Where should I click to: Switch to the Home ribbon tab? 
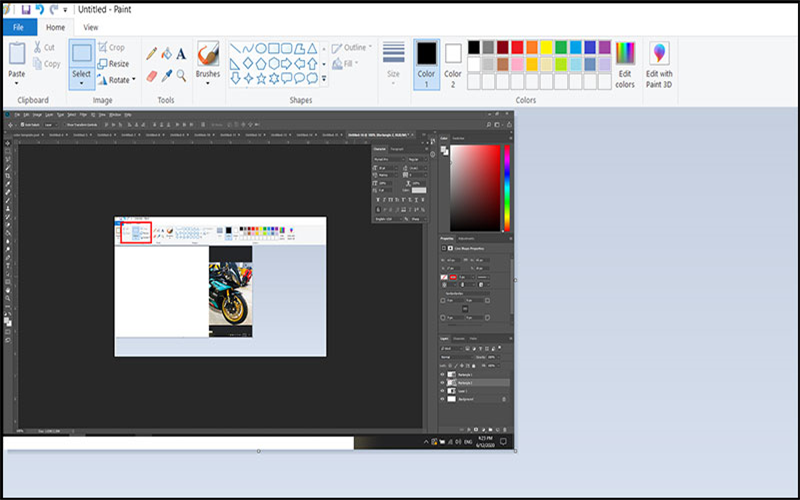55,27
